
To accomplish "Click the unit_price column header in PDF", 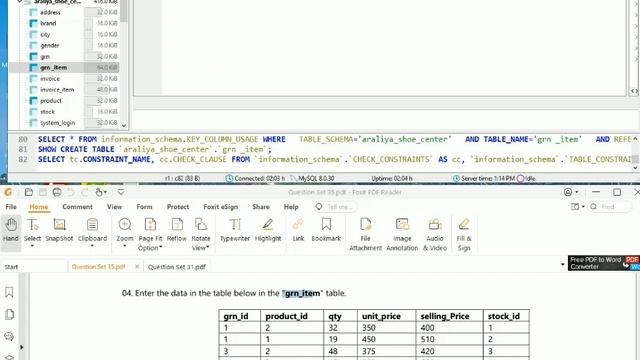I will tap(381, 316).
